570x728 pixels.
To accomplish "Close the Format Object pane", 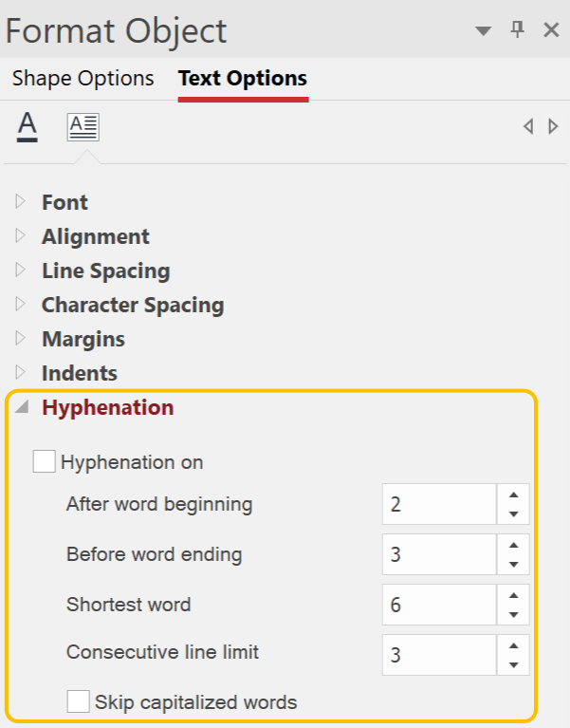I will tap(551, 30).
